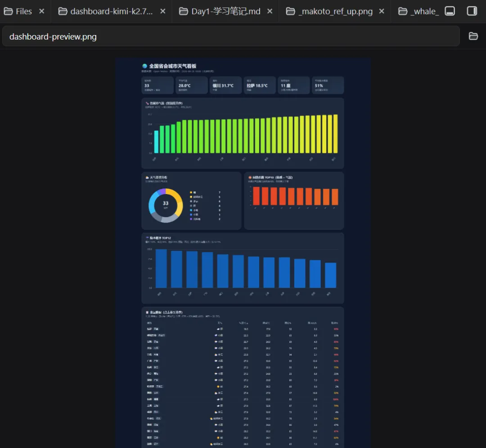This screenshot has width=486, height=448.
Task: Select the Day1-学习笔记.md tab
Action: pyautogui.click(x=220, y=11)
